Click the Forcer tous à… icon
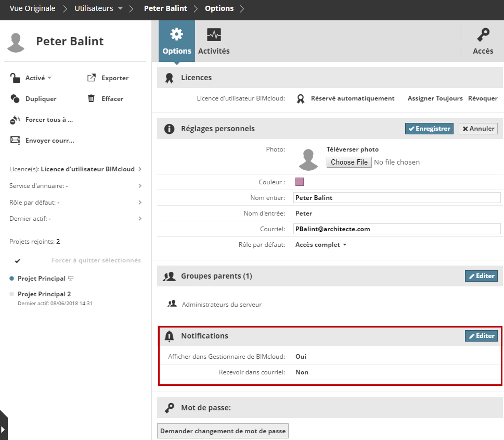504x440 pixels. (x=15, y=120)
